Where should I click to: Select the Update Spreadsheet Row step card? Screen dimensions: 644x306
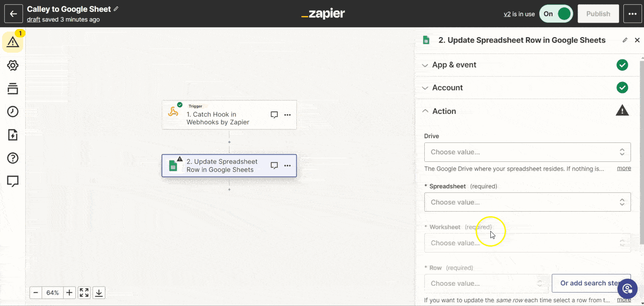coord(229,166)
